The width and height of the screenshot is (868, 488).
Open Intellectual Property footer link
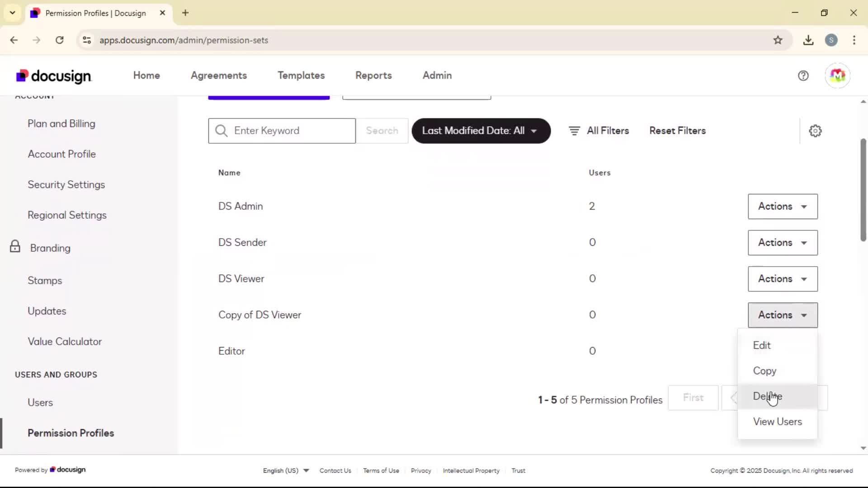471,470
